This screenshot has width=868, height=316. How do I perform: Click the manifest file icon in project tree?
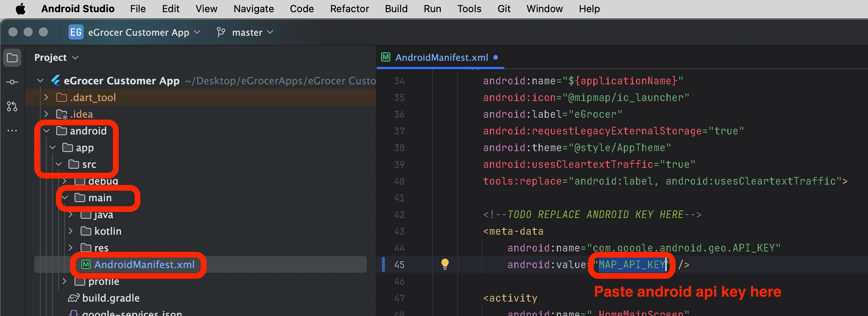86,264
